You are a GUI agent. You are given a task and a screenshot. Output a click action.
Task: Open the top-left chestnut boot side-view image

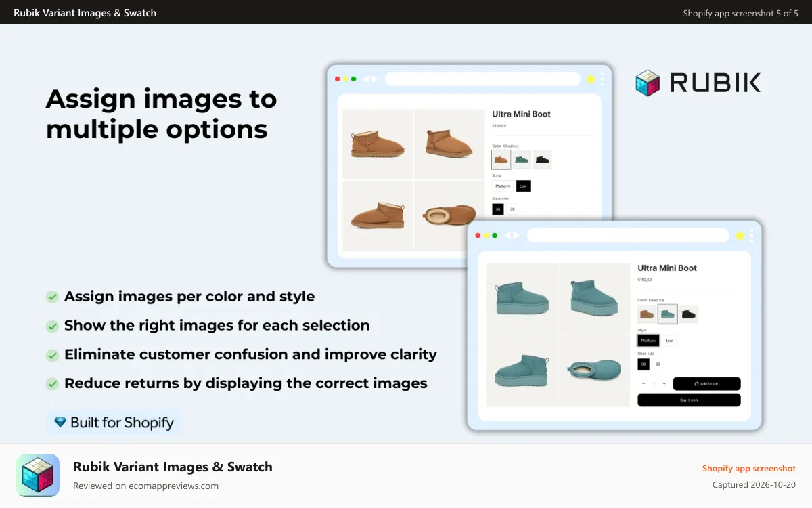tap(378, 144)
